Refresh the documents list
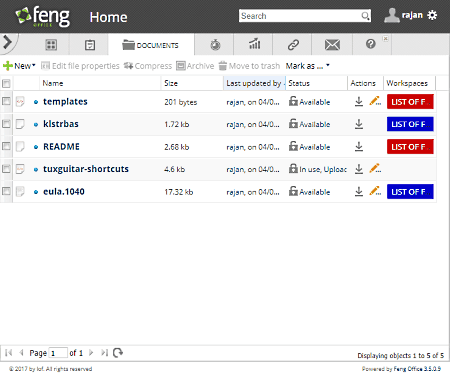 tap(118, 352)
